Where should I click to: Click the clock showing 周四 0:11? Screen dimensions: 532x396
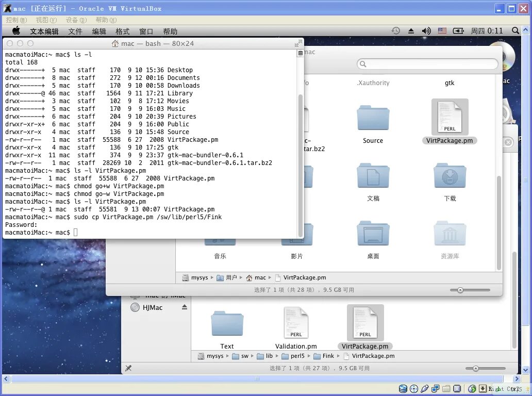coord(487,31)
